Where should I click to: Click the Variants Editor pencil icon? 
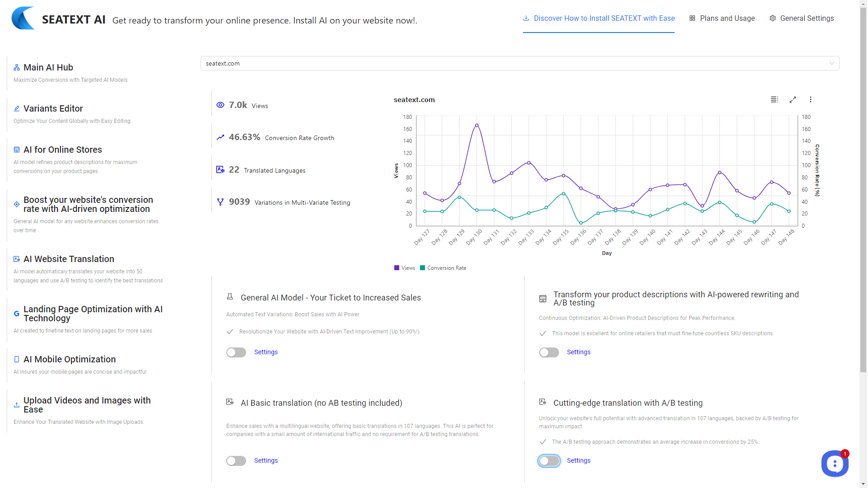17,109
